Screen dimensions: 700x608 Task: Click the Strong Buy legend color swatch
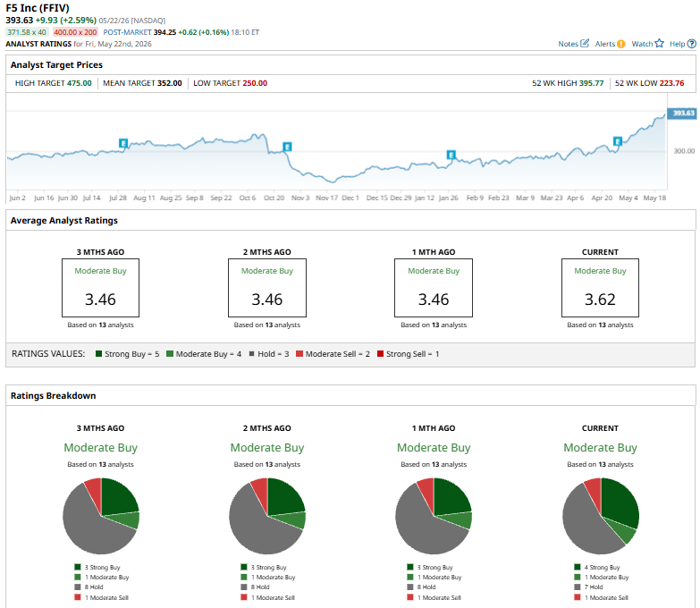(98, 353)
